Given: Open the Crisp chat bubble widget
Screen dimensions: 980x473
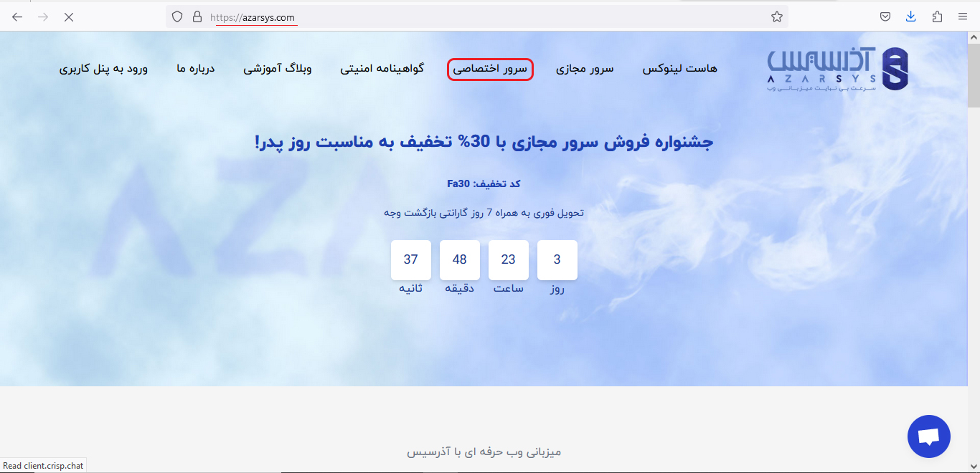Looking at the screenshot, I should click(928, 436).
